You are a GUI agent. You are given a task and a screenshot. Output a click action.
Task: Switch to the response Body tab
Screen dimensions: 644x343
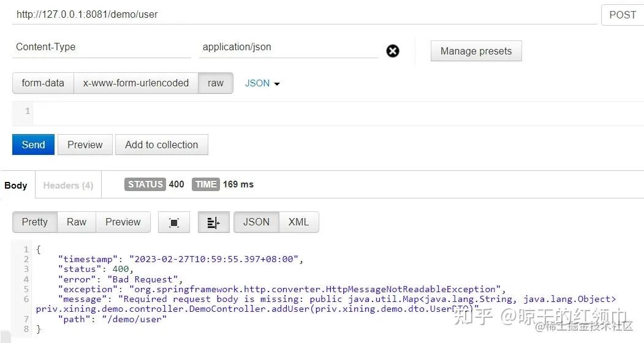click(x=16, y=185)
